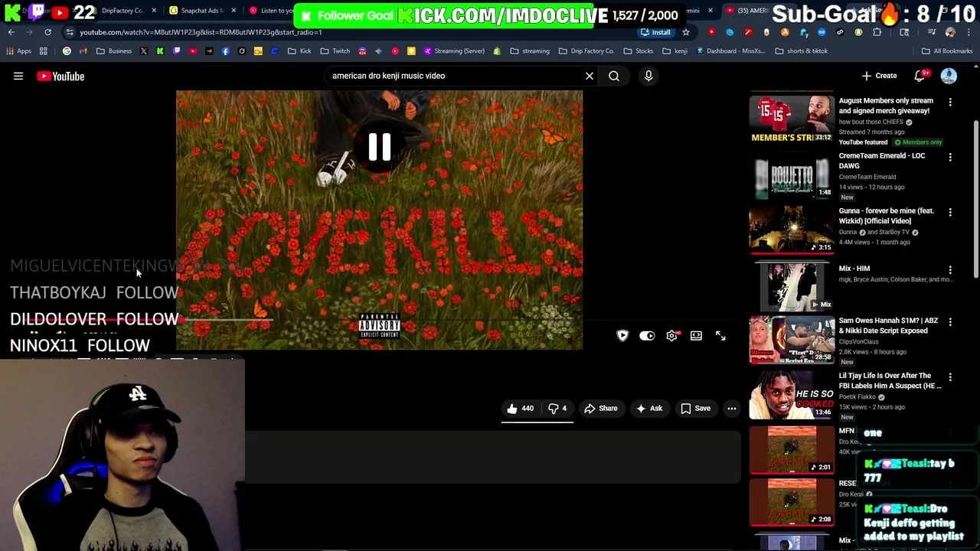
Task: Dislike the video showing 4 dislikes
Action: (x=558, y=408)
